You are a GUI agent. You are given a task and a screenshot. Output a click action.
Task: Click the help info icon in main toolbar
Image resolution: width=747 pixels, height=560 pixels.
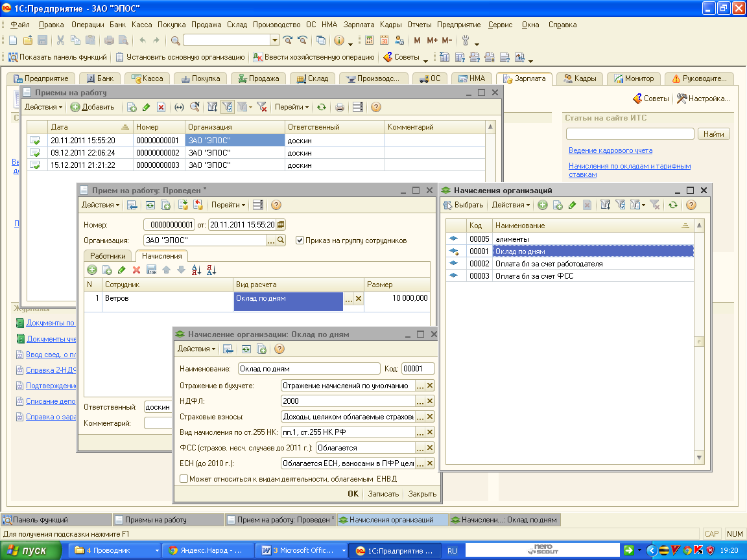pyautogui.click(x=339, y=40)
